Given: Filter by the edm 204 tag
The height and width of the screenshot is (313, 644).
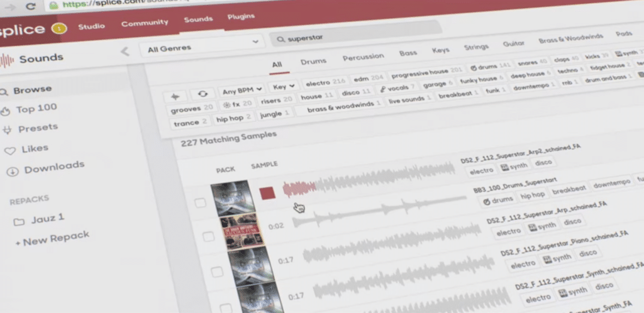Looking at the screenshot, I should pos(369,78).
